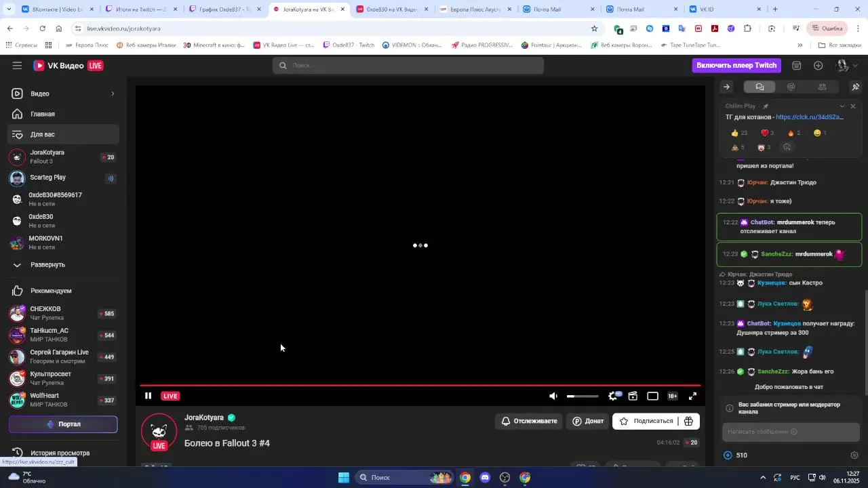Toggle the laughing emoji reaction

(x=820, y=133)
